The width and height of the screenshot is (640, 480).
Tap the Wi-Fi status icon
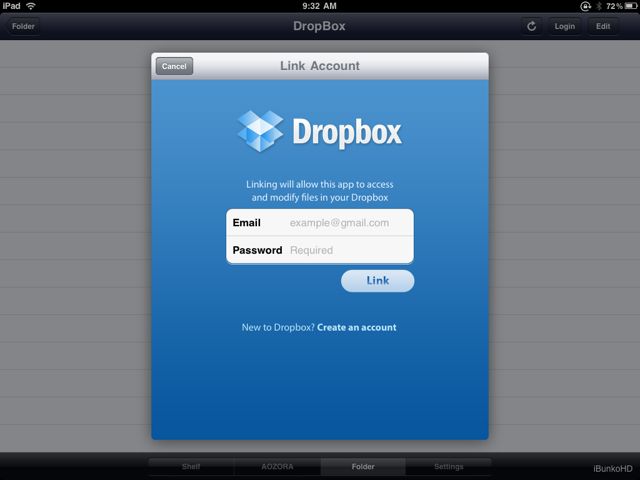pos(31,6)
